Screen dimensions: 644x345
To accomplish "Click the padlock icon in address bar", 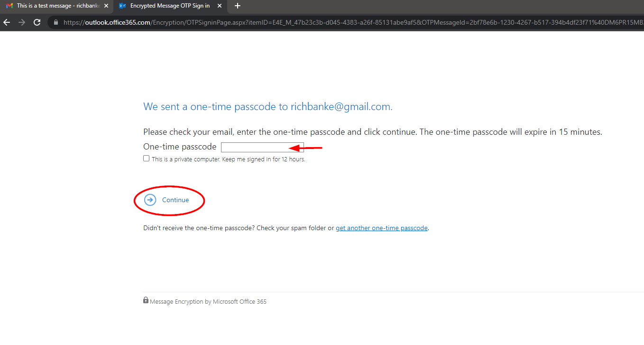I will [56, 22].
